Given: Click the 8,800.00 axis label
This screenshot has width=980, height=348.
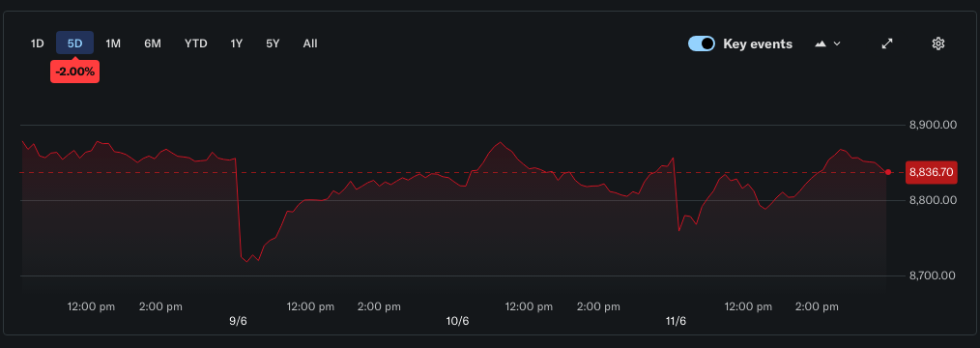Looking at the screenshot, I should (x=933, y=200).
